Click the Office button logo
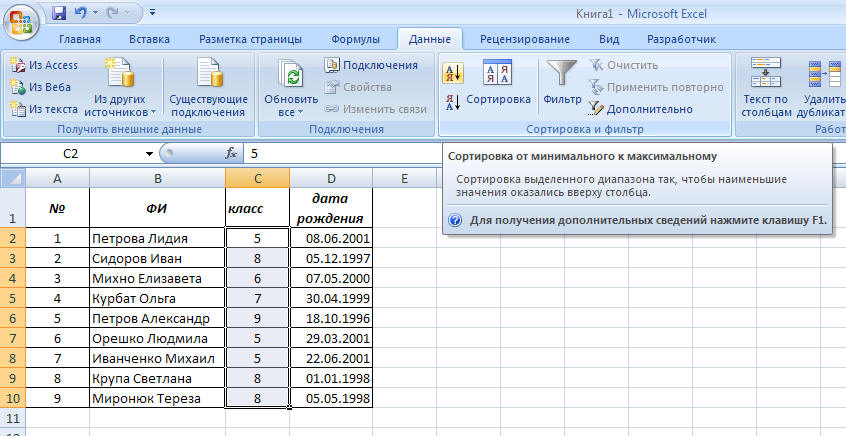Screen dimensions: 846x436 [23, 19]
